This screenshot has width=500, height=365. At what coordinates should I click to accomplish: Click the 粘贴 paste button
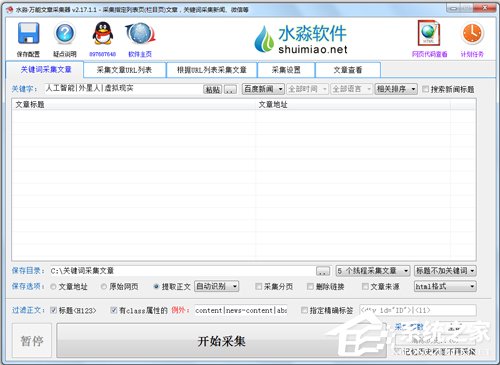click(212, 89)
